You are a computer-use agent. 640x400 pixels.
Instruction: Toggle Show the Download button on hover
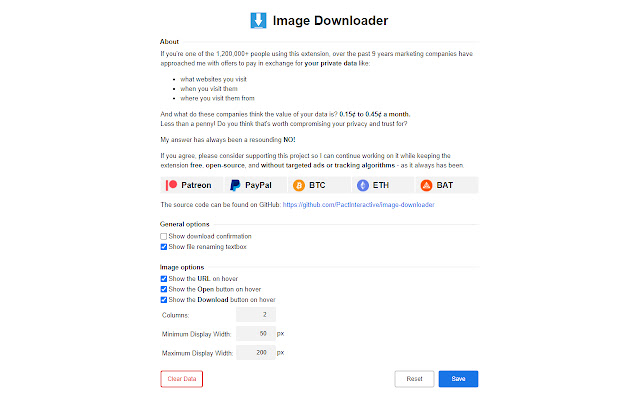tap(164, 300)
